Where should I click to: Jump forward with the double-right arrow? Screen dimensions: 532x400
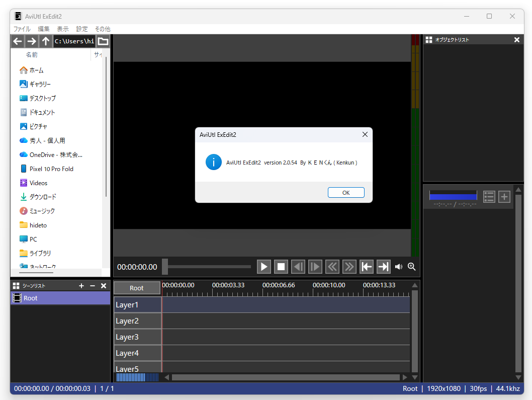pyautogui.click(x=349, y=267)
